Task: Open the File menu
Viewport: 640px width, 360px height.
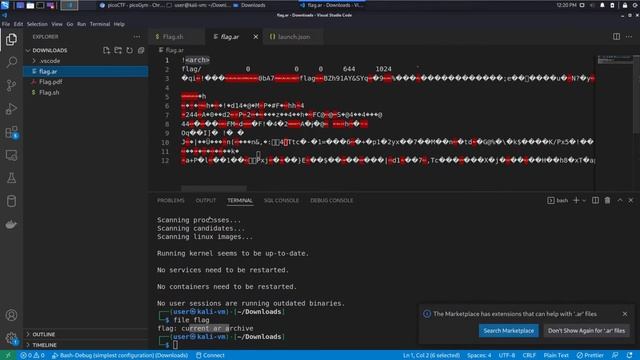Action: click(6, 24)
